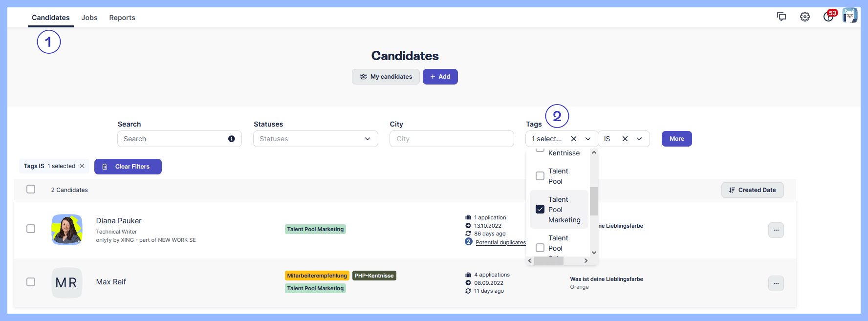Screen dimensions: 868x321
Task: Expand the Statuses dropdown
Action: 367,139
